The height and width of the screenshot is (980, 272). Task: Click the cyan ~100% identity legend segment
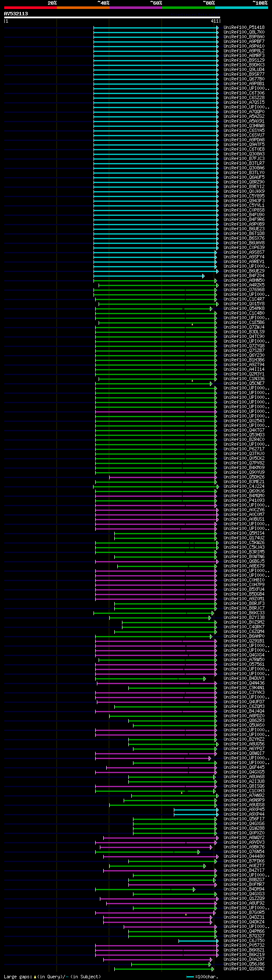tap(241, 8)
